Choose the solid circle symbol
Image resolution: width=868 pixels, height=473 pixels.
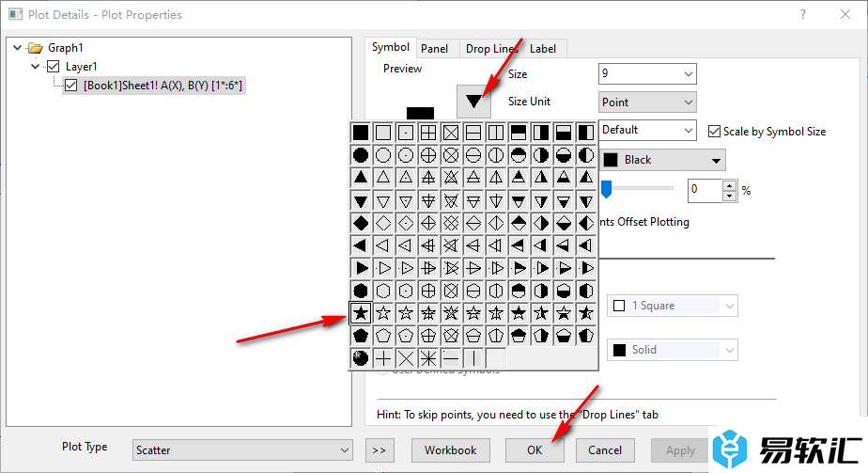(361, 155)
